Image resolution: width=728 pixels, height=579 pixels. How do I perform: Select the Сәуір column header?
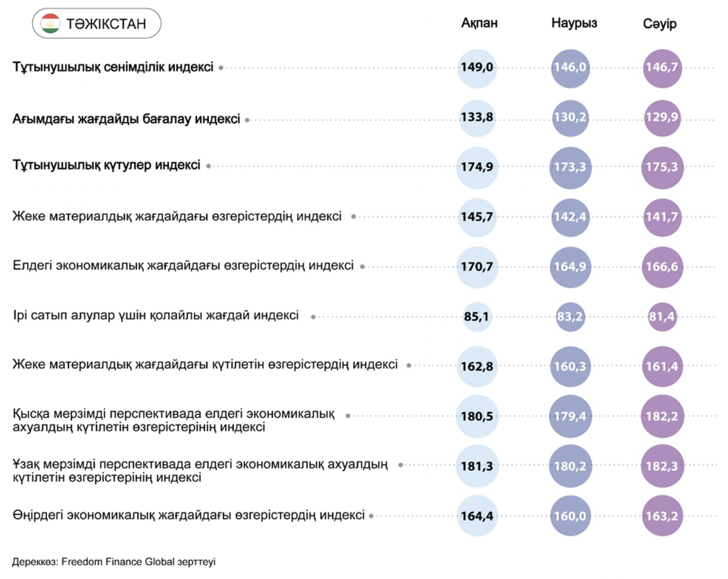(660, 24)
